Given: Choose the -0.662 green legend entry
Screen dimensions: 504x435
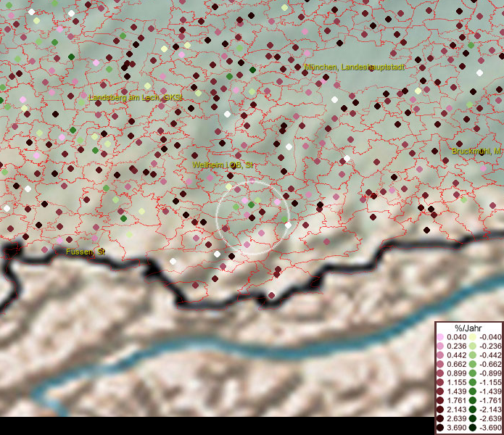Looking at the screenshot, I should pos(473,363).
